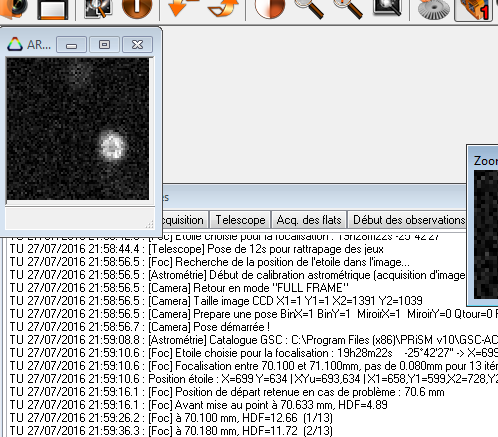Click the black photo magnifier icon
This screenshot has width=498, height=437.
387,8
